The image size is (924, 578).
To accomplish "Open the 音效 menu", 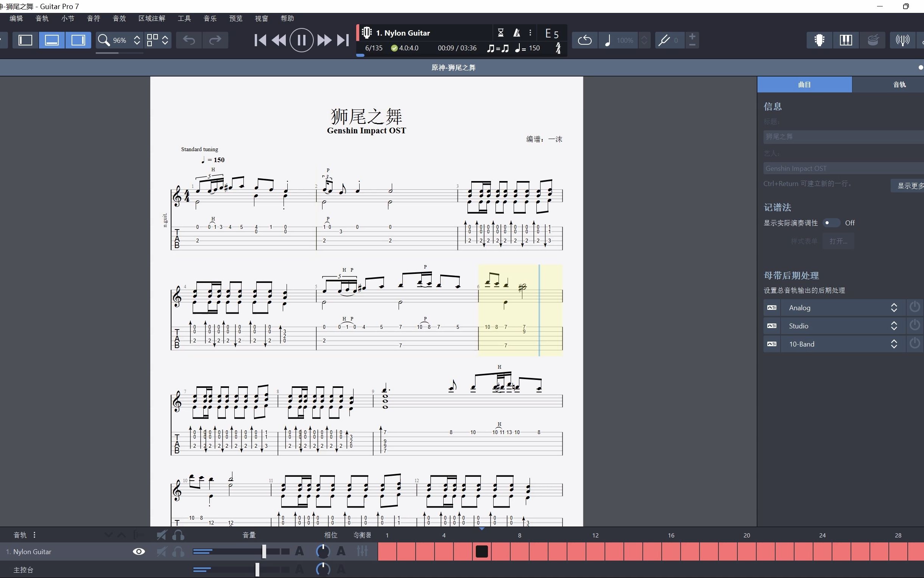I will (x=119, y=18).
